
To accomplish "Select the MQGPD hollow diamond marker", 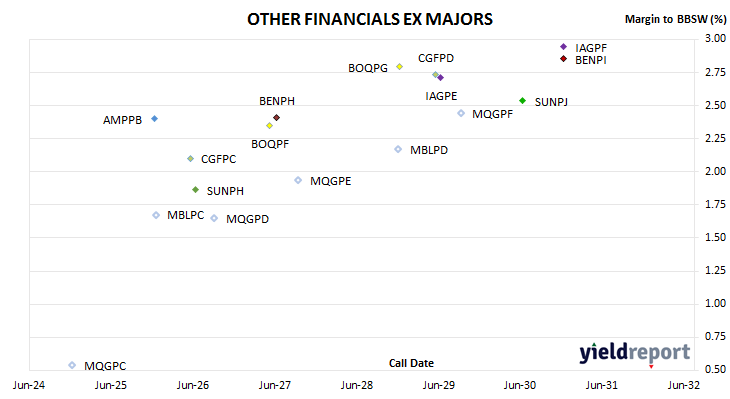I will 214,218.
